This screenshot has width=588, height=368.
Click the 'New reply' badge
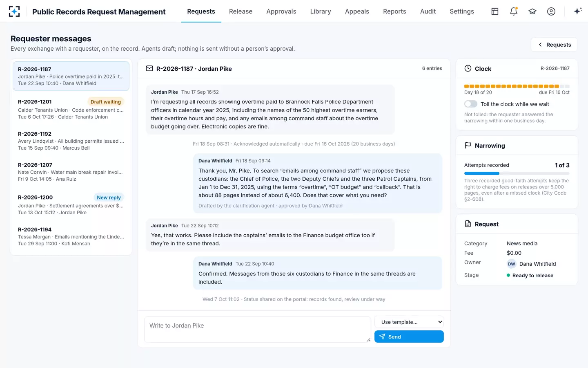[x=109, y=197]
